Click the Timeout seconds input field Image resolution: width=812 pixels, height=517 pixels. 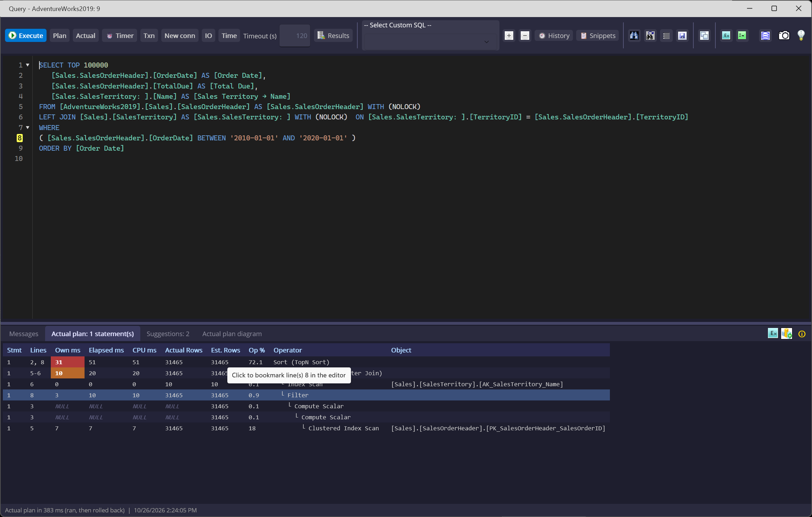pos(295,36)
